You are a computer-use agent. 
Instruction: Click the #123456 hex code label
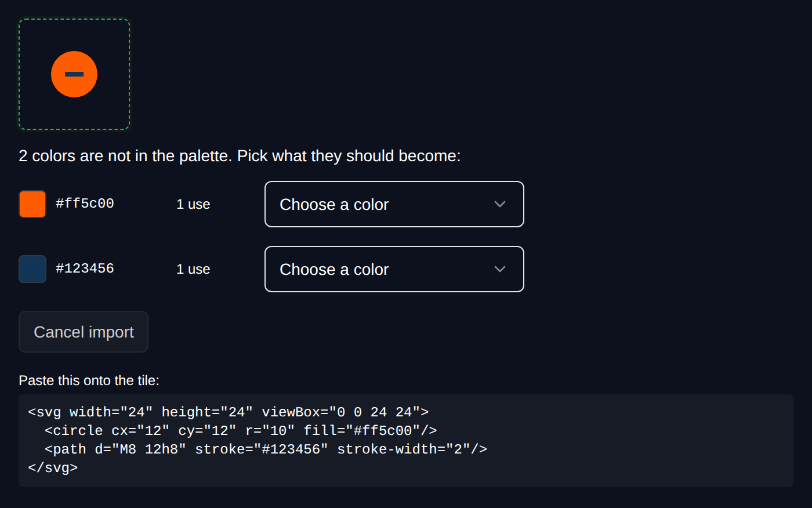pos(85,268)
